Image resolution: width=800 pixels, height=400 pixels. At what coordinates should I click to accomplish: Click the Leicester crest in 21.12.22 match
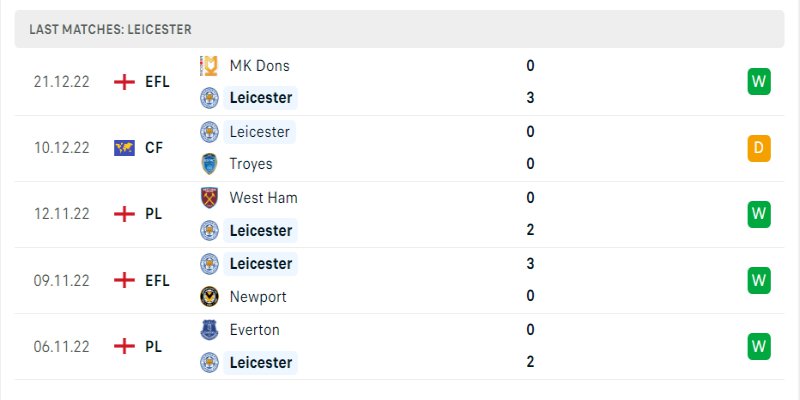click(209, 98)
